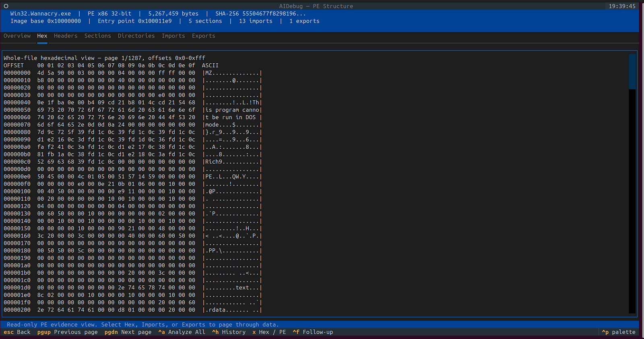The image size is (644, 339).
Task: Click the Entry point 0x100011e9 text
Action: [135, 21]
